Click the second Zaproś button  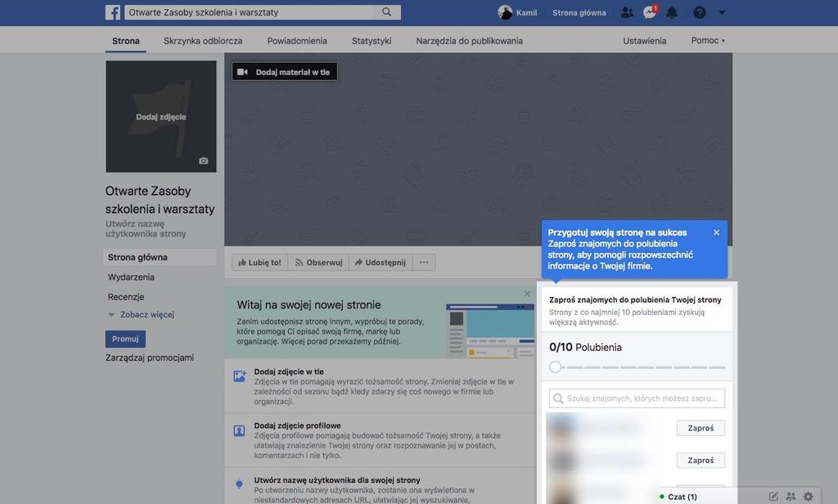701,460
